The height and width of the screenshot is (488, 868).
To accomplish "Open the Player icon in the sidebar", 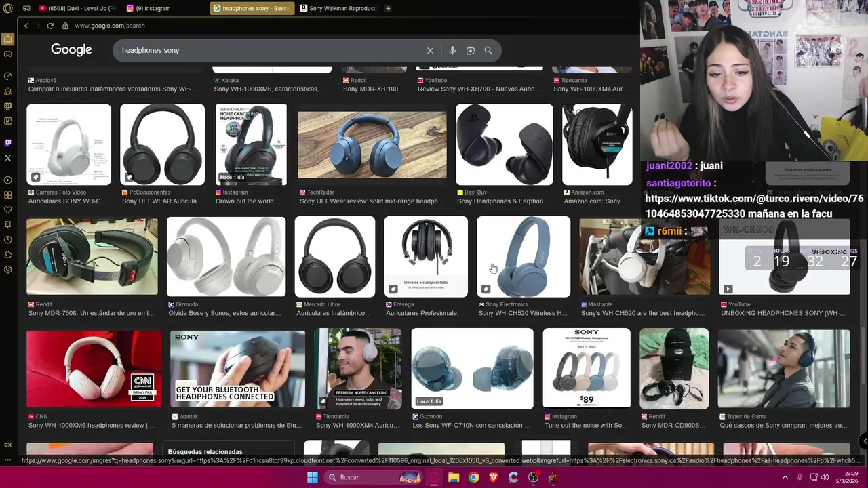I will pos(8,180).
